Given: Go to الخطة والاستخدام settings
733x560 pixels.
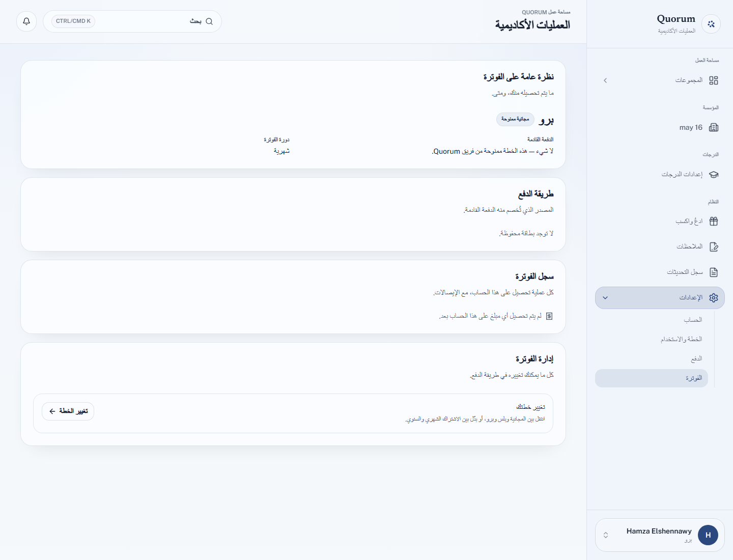Looking at the screenshot, I should tap(652, 339).
